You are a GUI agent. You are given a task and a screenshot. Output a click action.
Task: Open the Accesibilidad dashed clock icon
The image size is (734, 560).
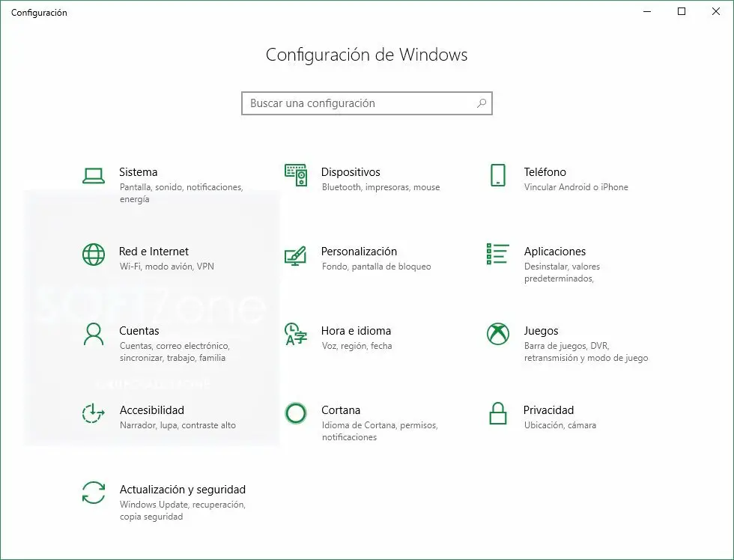pyautogui.click(x=94, y=413)
